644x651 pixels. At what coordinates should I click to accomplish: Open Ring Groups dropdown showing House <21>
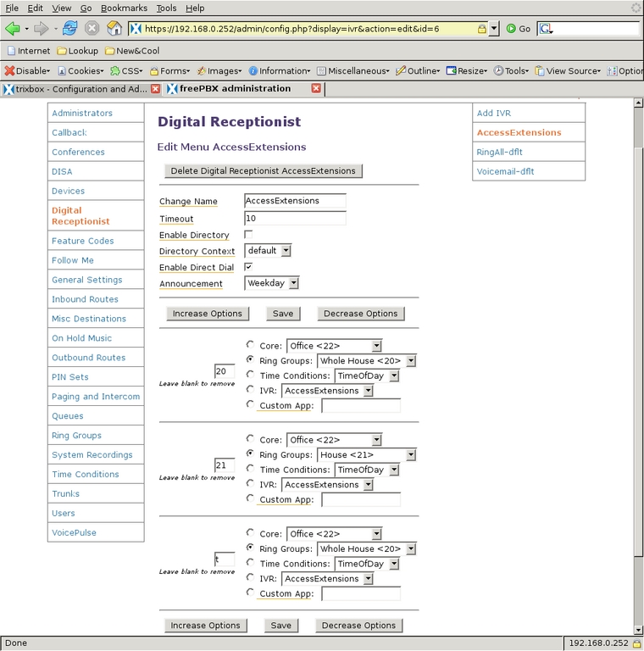[x=366, y=454]
